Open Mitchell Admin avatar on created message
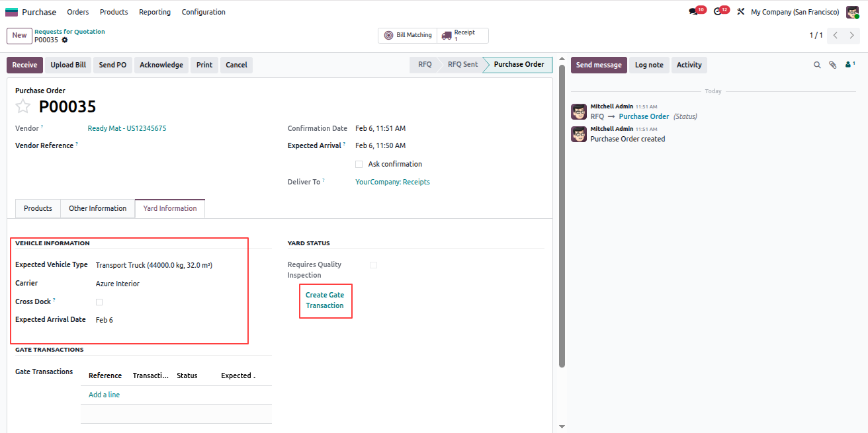This screenshot has width=868, height=433. [579, 134]
